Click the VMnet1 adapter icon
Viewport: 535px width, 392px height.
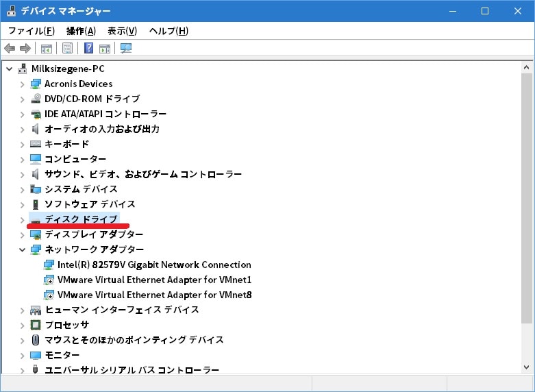click(49, 280)
